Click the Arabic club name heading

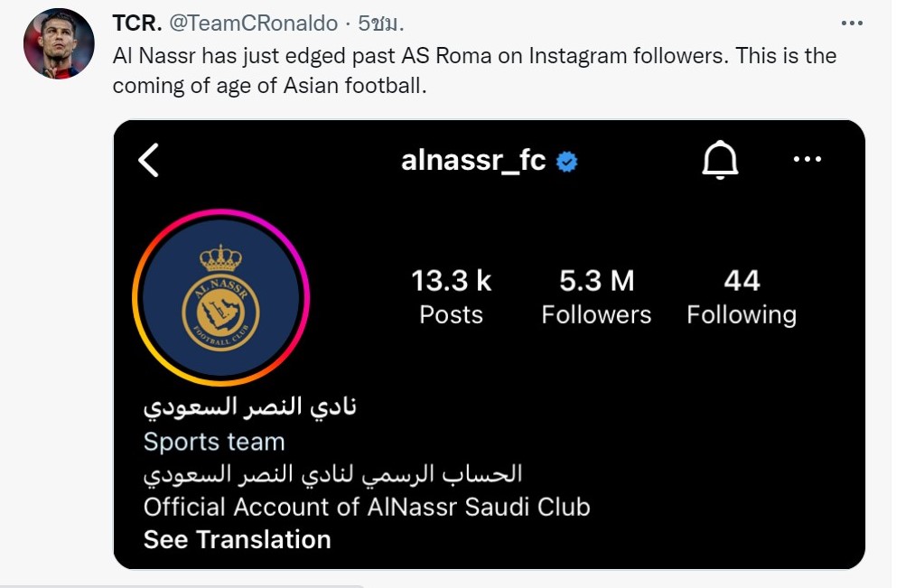[250, 407]
